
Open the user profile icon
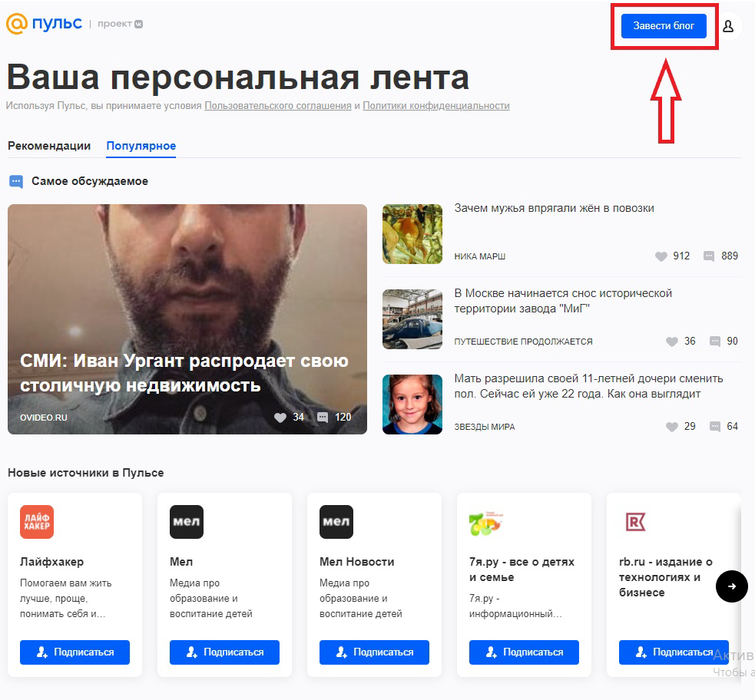click(x=728, y=26)
